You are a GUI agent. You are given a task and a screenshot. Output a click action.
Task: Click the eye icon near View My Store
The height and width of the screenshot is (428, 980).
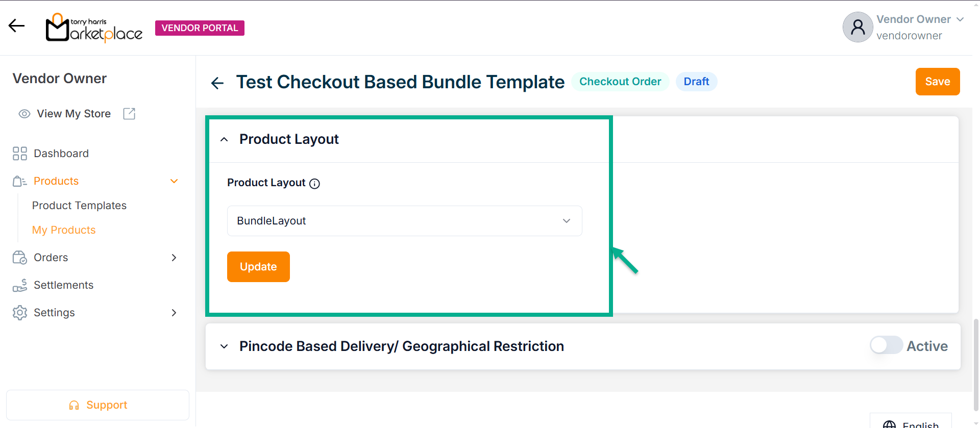[24, 114]
